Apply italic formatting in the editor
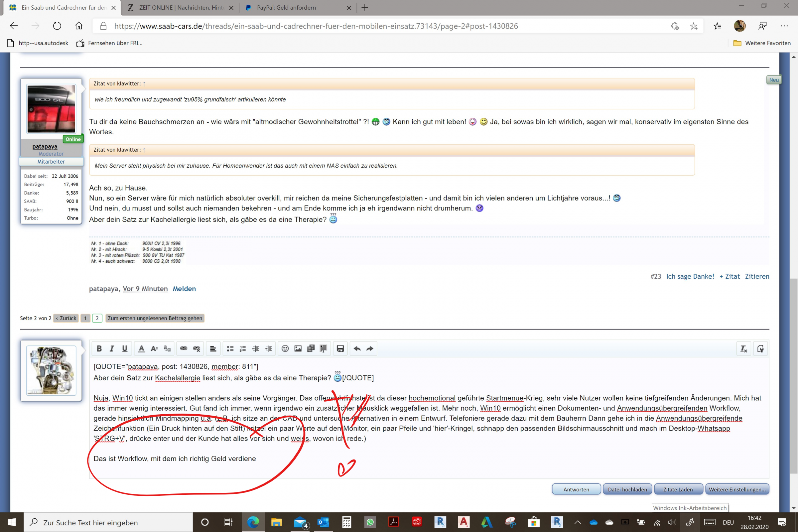Image resolution: width=798 pixels, height=532 pixels. click(x=112, y=348)
